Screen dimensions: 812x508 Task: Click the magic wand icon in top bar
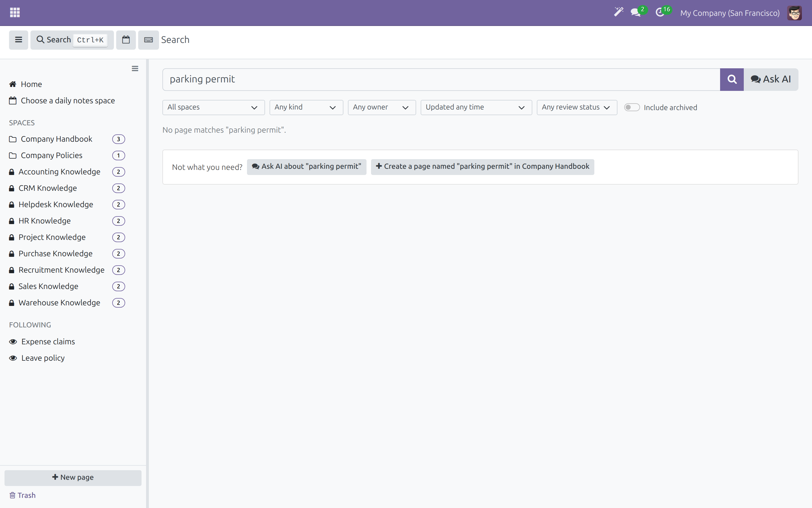coord(618,12)
